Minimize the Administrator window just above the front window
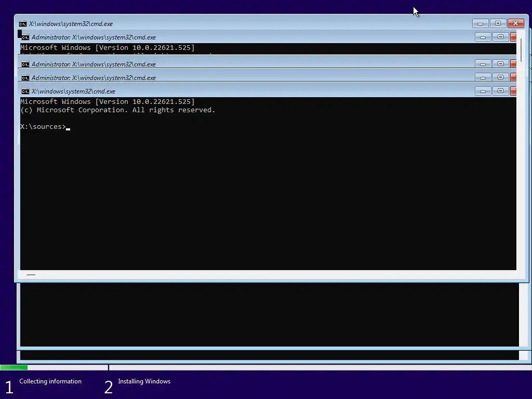The width and height of the screenshot is (532, 399). click(483, 77)
